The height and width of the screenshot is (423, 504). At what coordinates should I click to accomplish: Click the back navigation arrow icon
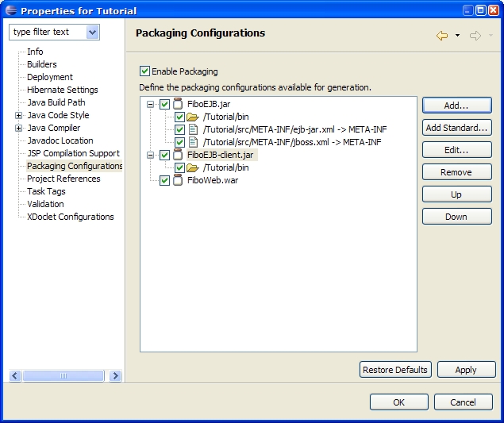tap(442, 36)
